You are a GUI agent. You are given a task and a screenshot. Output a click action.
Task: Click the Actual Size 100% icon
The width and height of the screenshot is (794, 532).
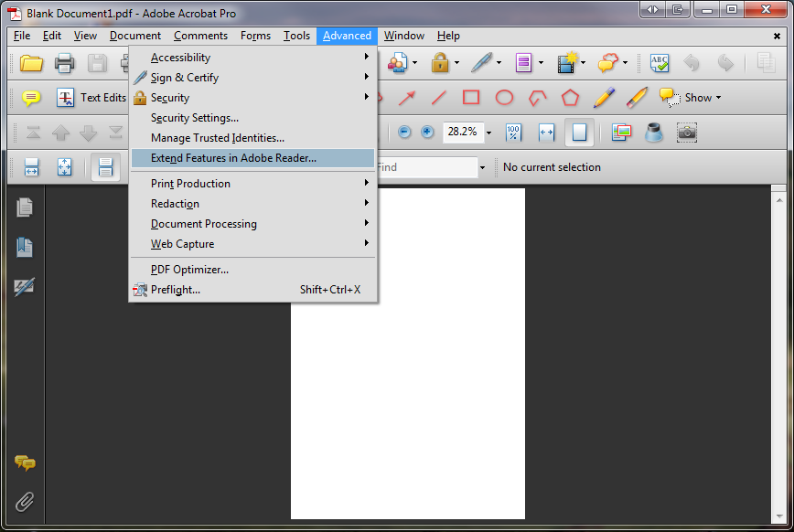click(x=513, y=133)
